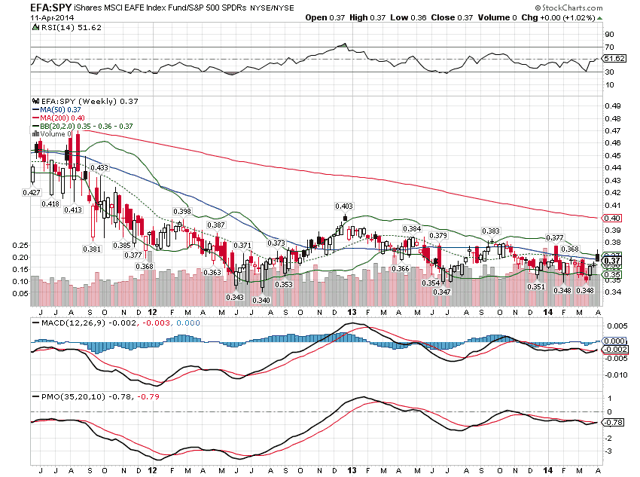640x477 pixels.
Task: Click the 0.413 price annotation
Action: (x=73, y=210)
